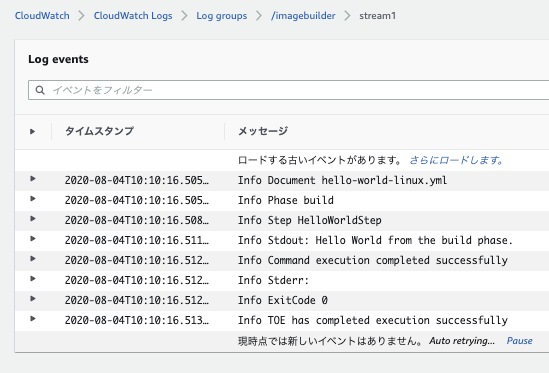Expand the 'Info ExitCode 0' row

point(33,299)
